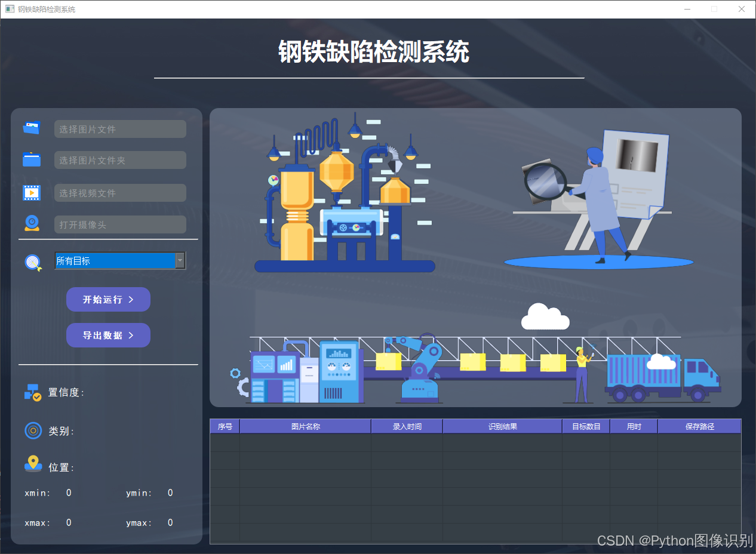Click the 置信度 confidence chart icon

[x=31, y=392]
